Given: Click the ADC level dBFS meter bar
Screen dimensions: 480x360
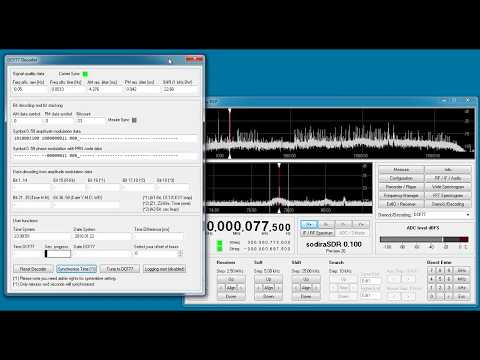Looking at the screenshot, I should click(x=424, y=239).
